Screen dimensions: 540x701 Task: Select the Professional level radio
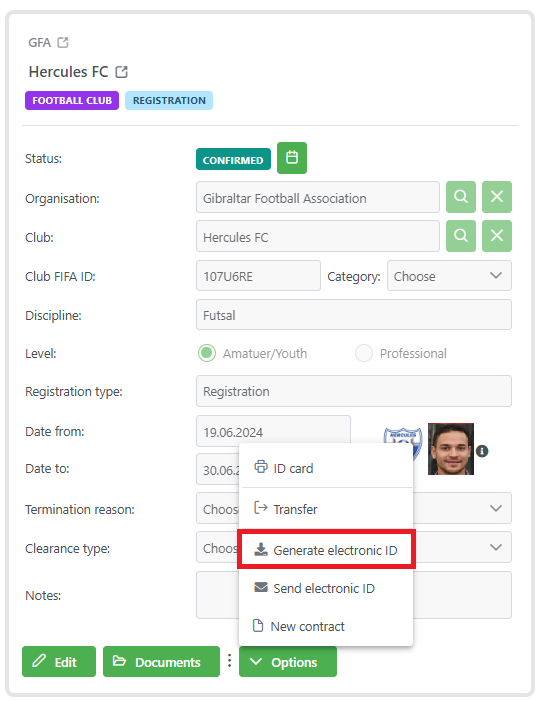tap(364, 353)
